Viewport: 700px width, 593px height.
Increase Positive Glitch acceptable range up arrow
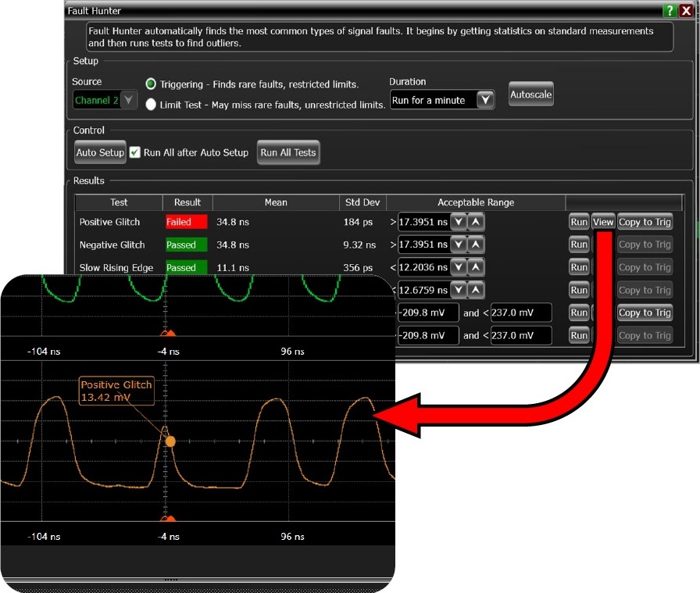476,222
